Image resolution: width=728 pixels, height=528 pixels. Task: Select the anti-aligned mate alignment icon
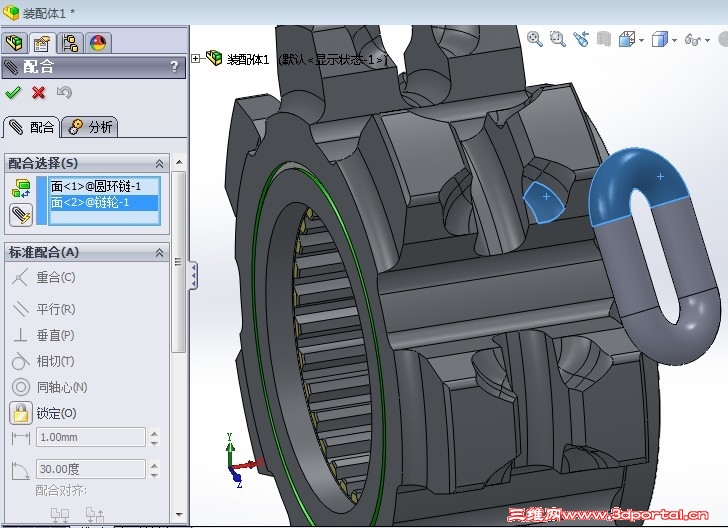tap(95, 515)
